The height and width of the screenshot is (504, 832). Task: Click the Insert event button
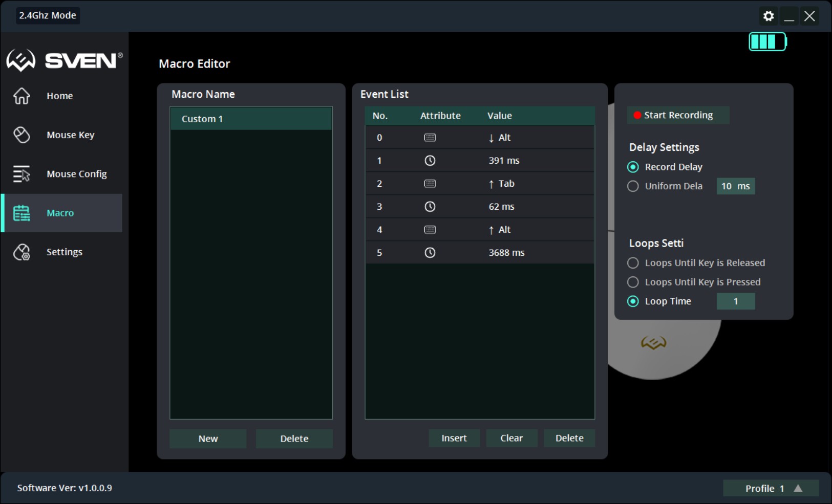pos(454,438)
